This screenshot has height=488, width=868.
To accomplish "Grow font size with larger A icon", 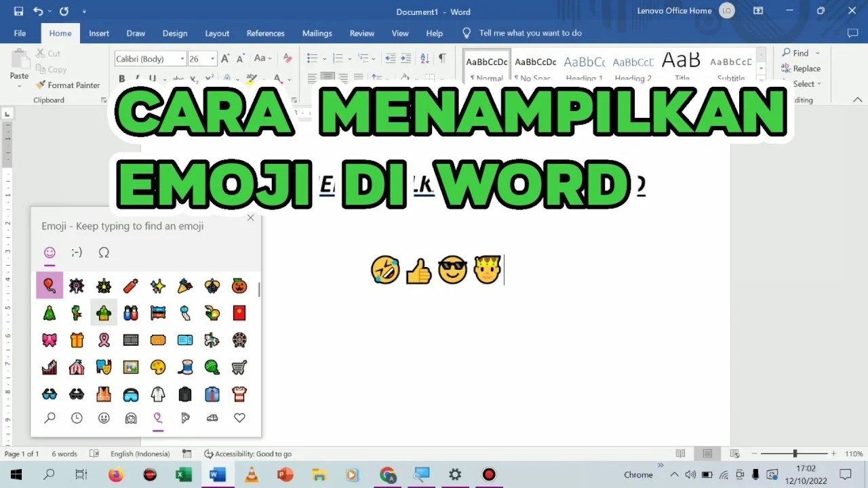I will tap(226, 58).
